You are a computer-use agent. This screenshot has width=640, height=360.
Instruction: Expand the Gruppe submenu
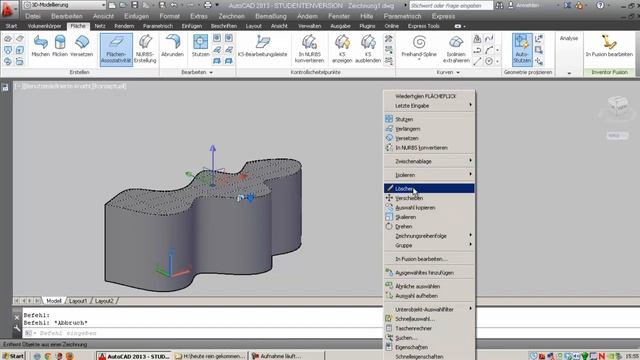coord(429,245)
